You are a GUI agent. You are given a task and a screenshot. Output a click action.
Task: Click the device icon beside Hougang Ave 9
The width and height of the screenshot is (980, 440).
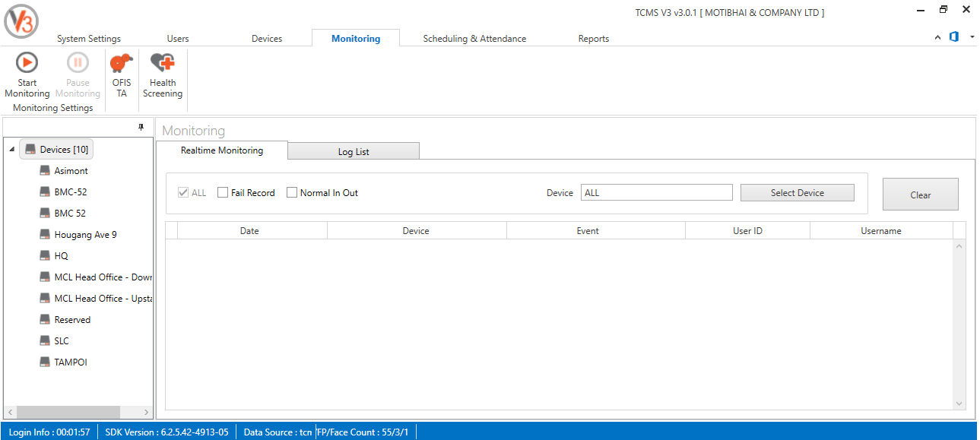click(x=45, y=235)
